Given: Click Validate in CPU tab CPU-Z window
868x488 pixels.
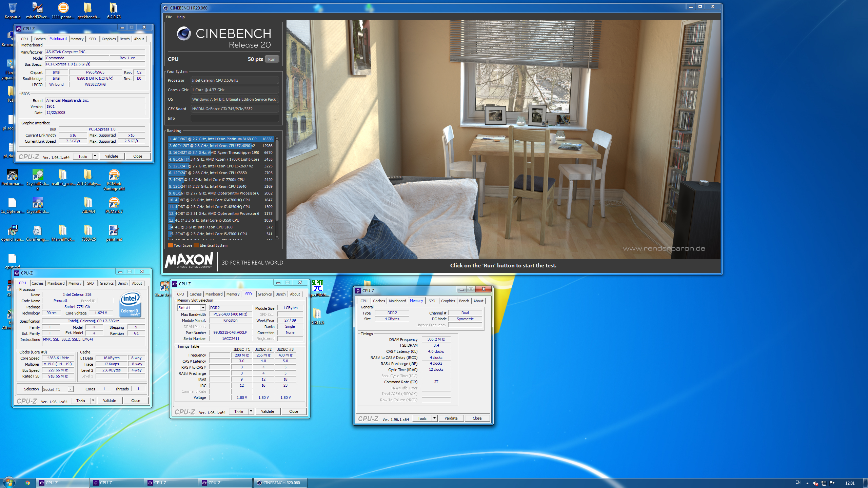Looking at the screenshot, I should (x=110, y=401).
